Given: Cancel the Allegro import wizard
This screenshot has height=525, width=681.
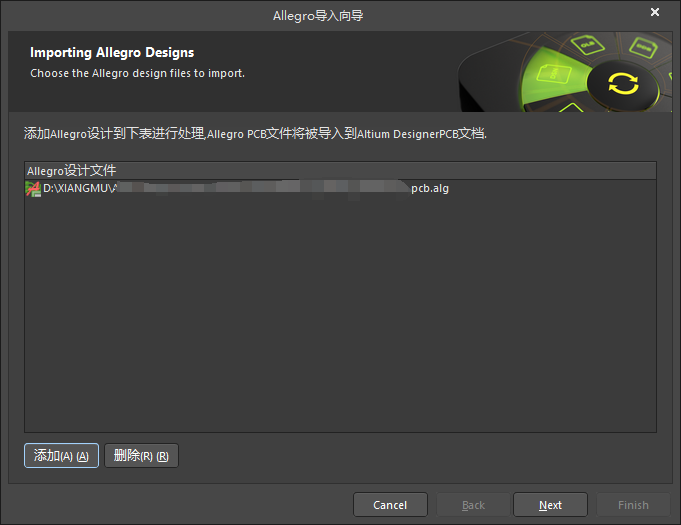Looking at the screenshot, I should pyautogui.click(x=390, y=505).
